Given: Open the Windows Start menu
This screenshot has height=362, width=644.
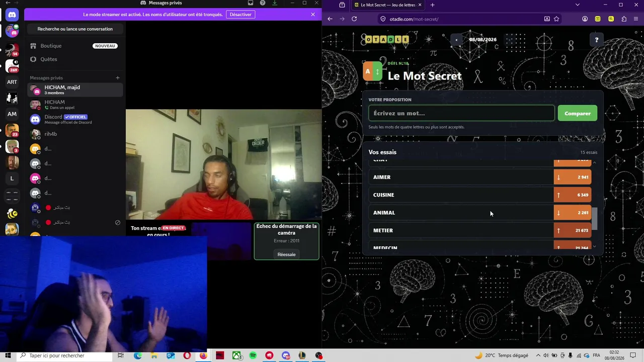Looking at the screenshot, I should click(8, 355).
